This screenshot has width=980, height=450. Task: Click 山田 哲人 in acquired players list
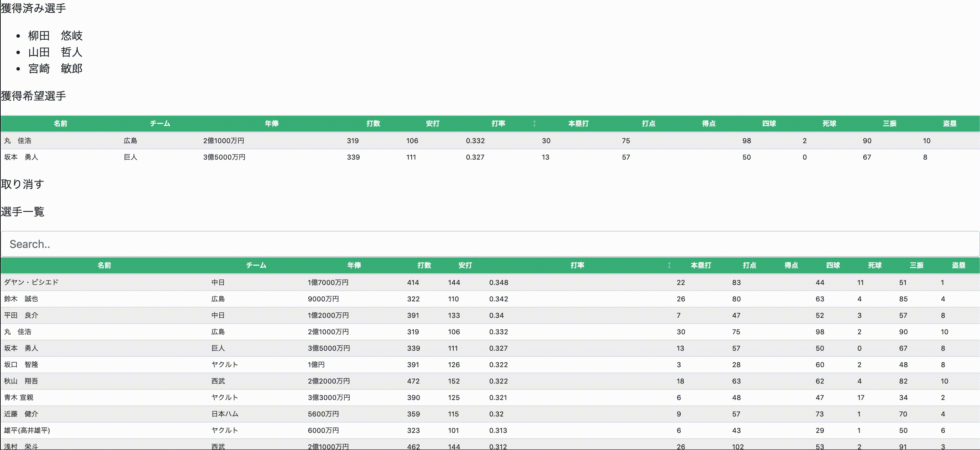tap(55, 52)
